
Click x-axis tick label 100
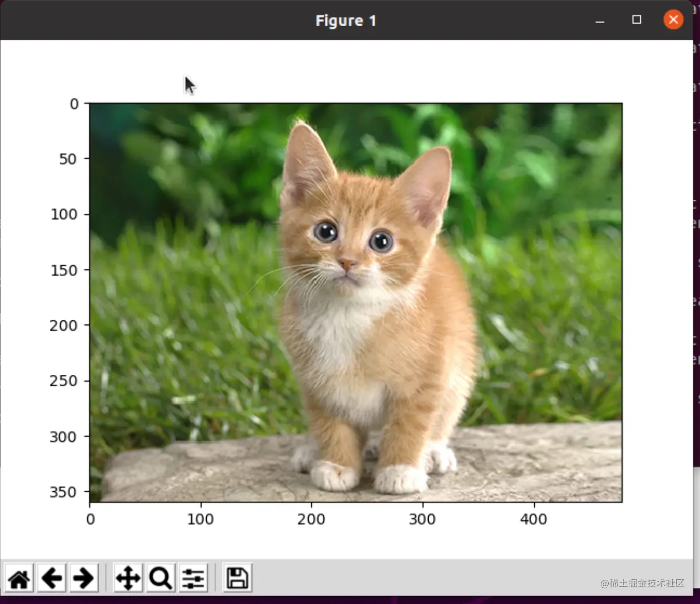click(x=200, y=519)
